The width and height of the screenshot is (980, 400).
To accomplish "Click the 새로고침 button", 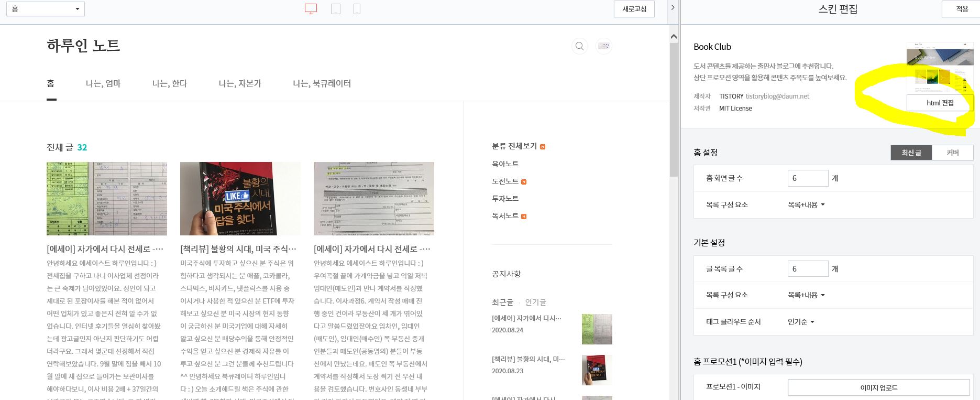I will pos(634,9).
